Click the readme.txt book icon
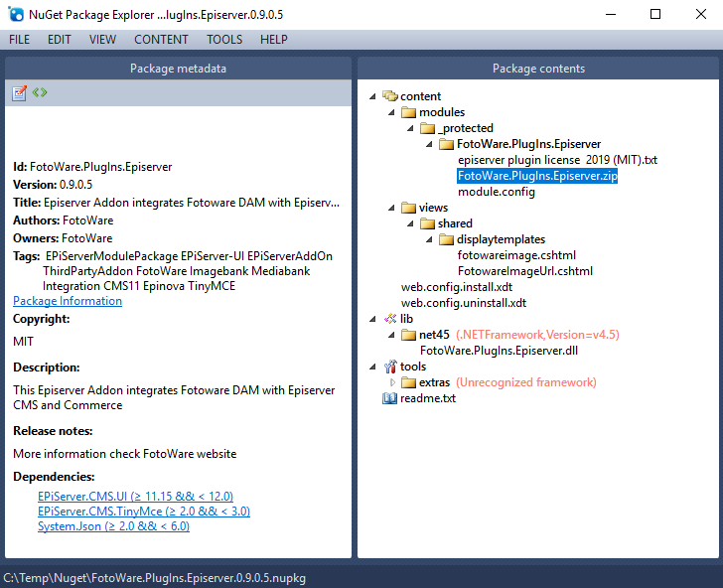 pyautogui.click(x=389, y=398)
